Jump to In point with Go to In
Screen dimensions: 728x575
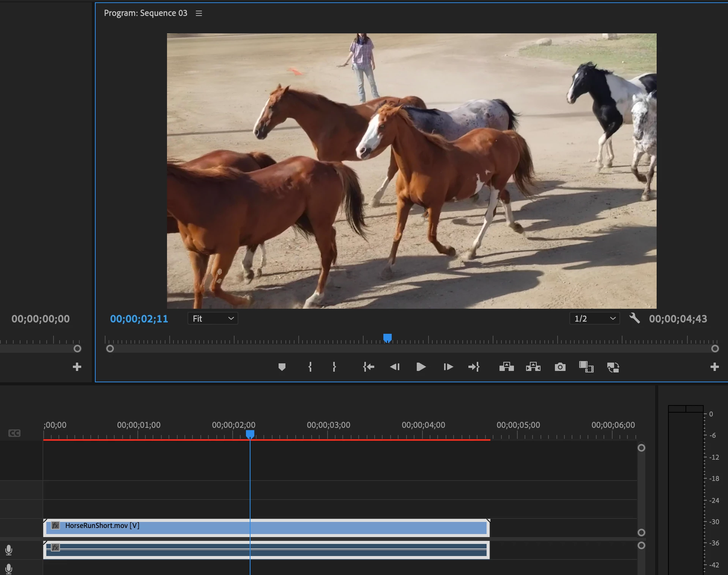point(369,367)
